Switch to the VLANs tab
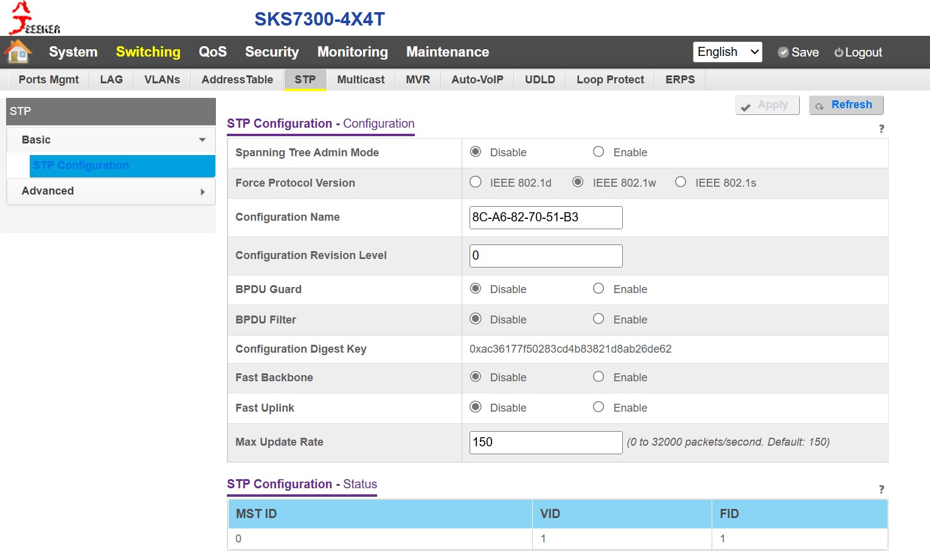This screenshot has height=560, width=930. (x=162, y=80)
